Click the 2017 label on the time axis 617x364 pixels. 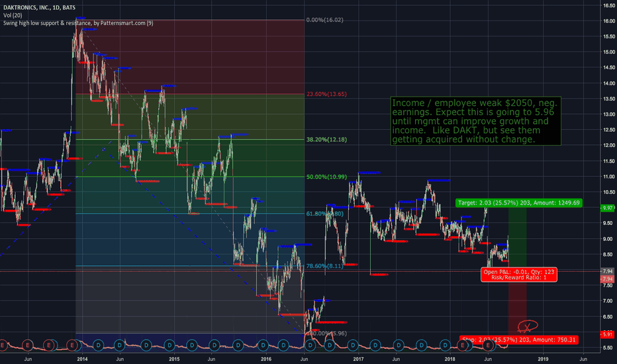point(358,359)
